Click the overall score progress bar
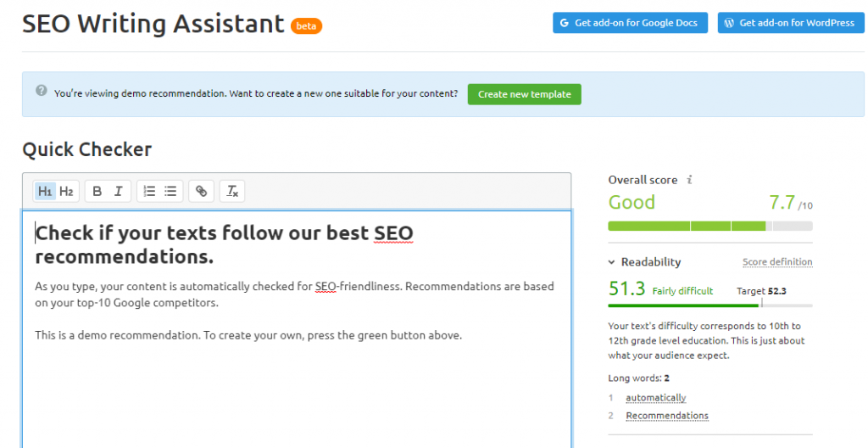Viewport: 868px width, 448px height. click(x=710, y=227)
